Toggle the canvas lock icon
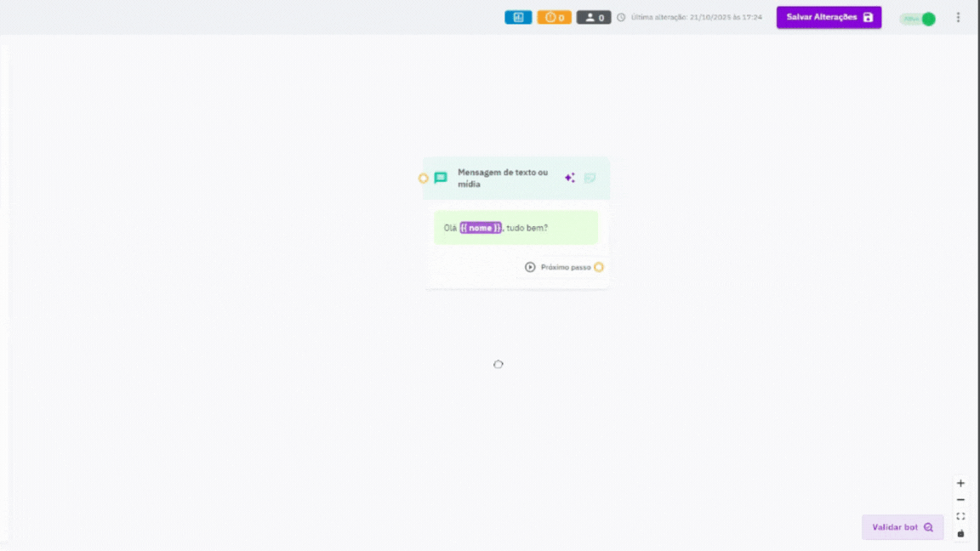Image resolution: width=980 pixels, height=551 pixels. pyautogui.click(x=960, y=533)
